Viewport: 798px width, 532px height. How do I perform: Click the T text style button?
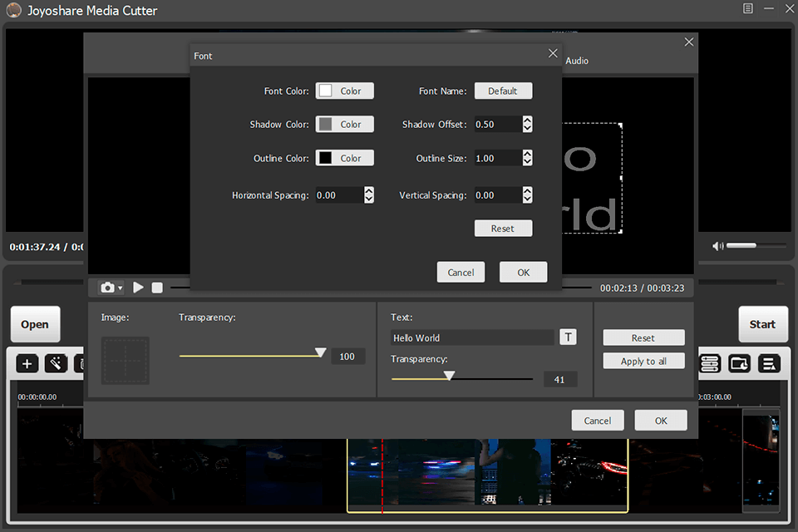click(x=568, y=337)
